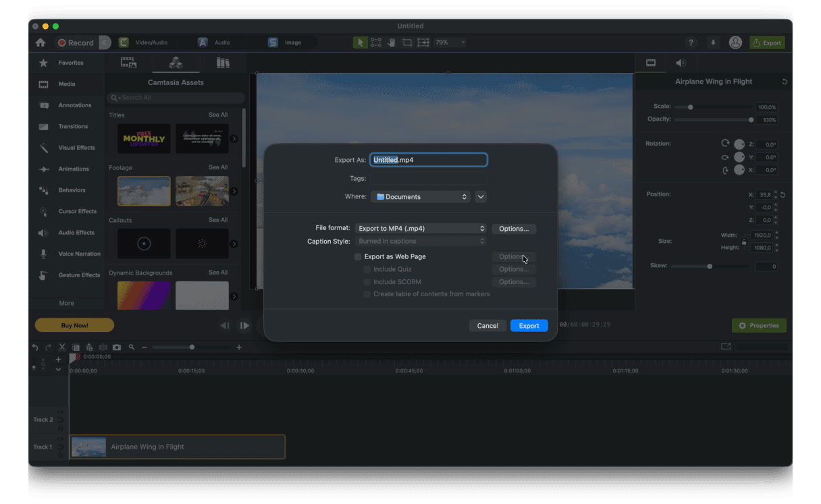The height and width of the screenshot is (504, 821).
Task: Open the Annotations panel in the sidebar
Action: (x=74, y=105)
